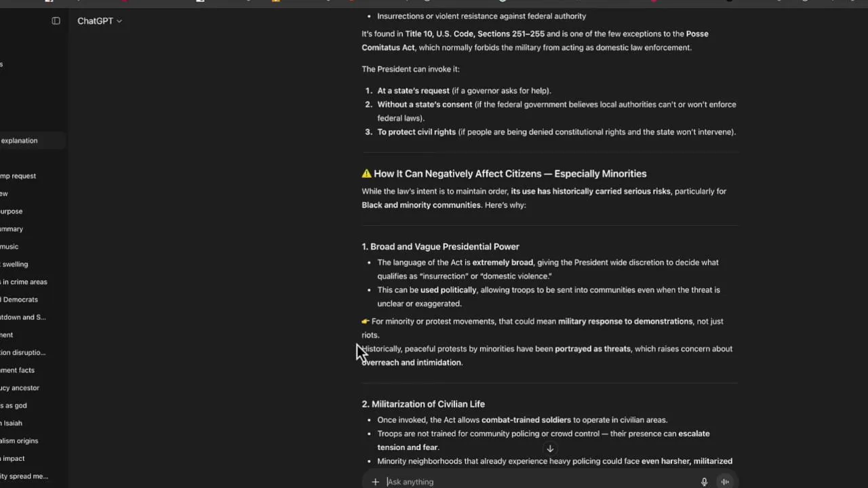Click the heading 'Militarization of Civilian Life'

pyautogui.click(x=423, y=404)
